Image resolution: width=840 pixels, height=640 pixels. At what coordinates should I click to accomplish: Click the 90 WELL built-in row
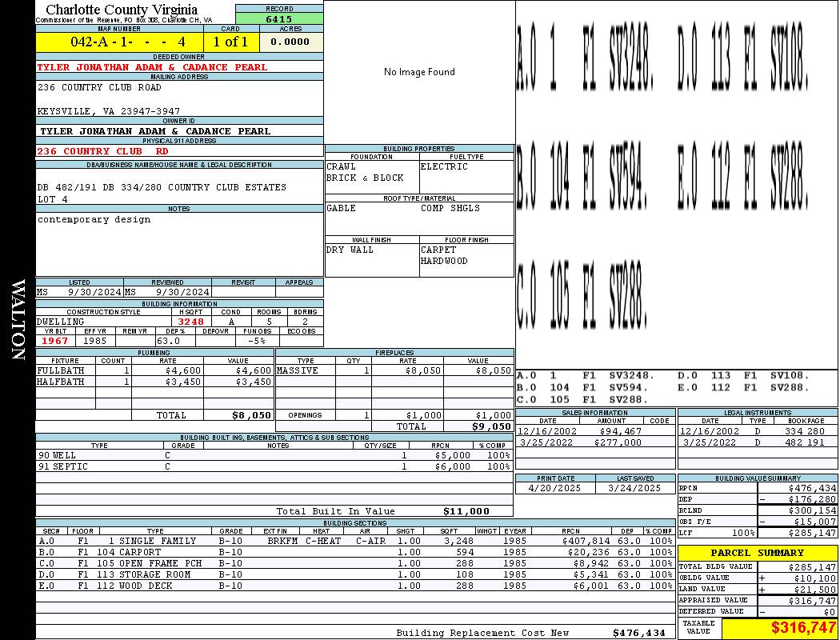click(274, 456)
